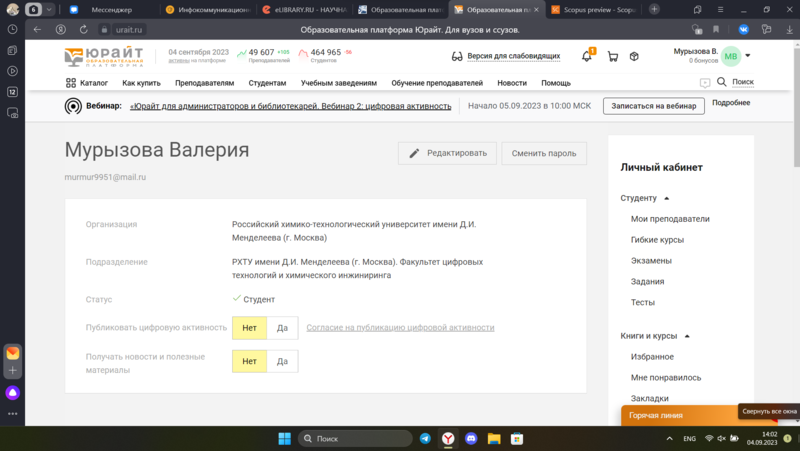The image size is (800, 451).
Task: Open user account dropdown arrow
Action: point(748,56)
